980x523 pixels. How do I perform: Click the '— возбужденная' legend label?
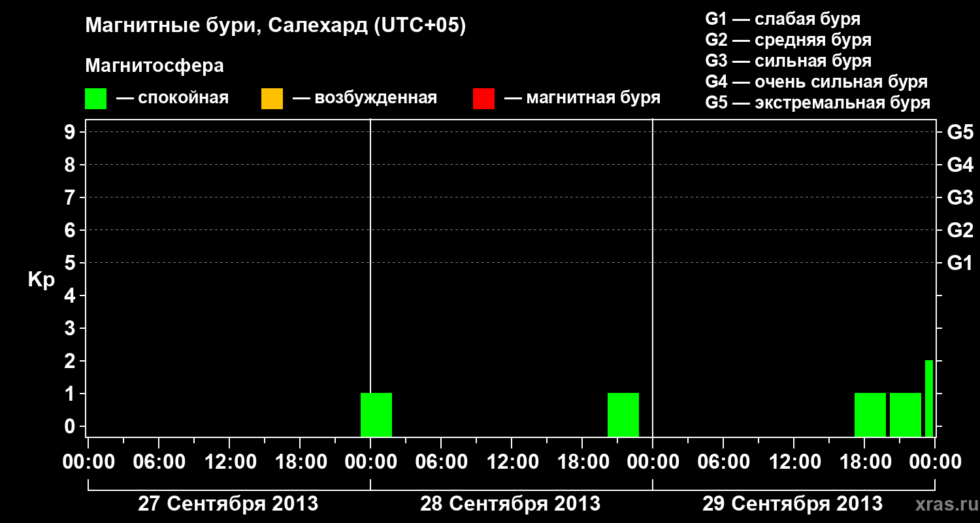click(365, 99)
